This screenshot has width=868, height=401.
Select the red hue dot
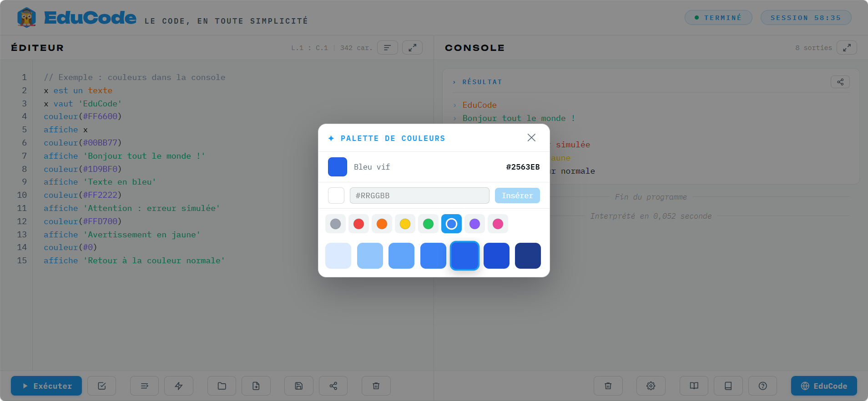point(358,224)
